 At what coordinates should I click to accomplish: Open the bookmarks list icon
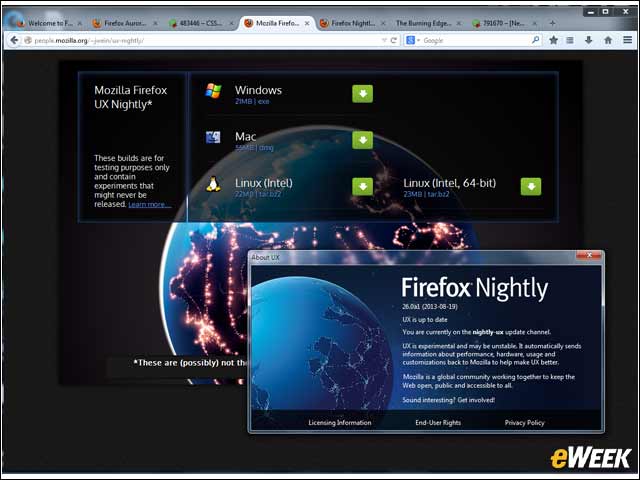pyautogui.click(x=570, y=40)
